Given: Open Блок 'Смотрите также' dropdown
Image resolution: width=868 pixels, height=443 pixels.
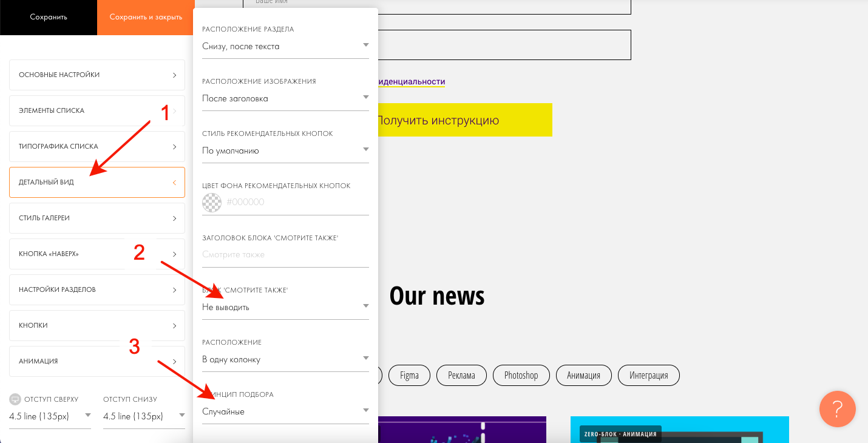Looking at the screenshot, I should 285,307.
